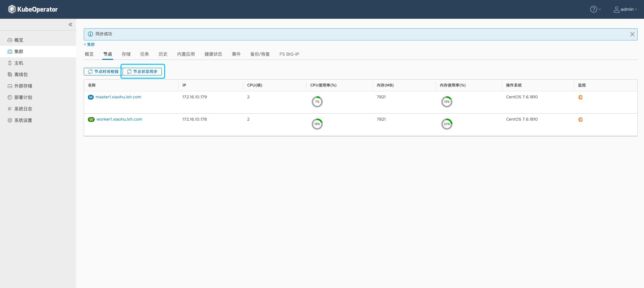Viewport: 644px width, 288px height.
Task: Click the list icon beside 系统日志 in sidebar
Action: pyautogui.click(x=10, y=109)
